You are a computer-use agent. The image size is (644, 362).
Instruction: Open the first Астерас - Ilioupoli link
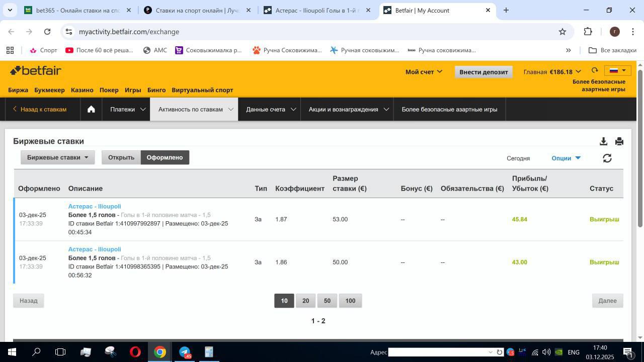[95, 206]
